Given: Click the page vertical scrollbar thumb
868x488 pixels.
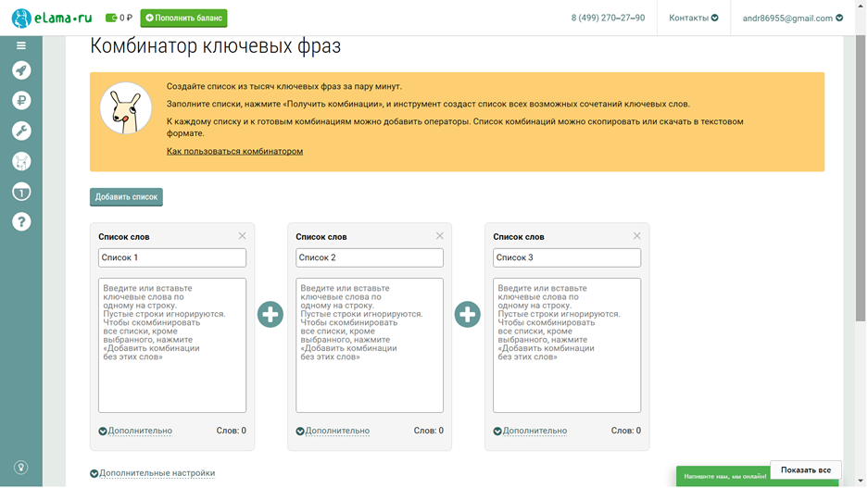Looking at the screenshot, I should pos(860,178).
